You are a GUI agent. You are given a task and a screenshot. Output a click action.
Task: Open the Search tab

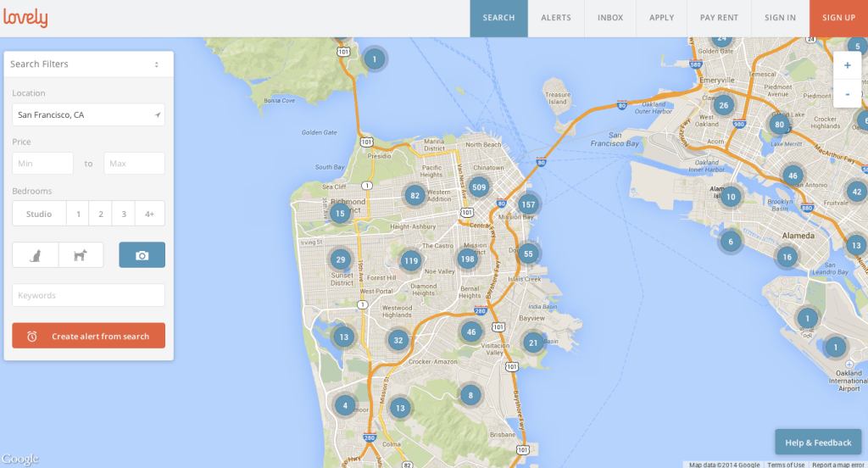pyautogui.click(x=498, y=19)
